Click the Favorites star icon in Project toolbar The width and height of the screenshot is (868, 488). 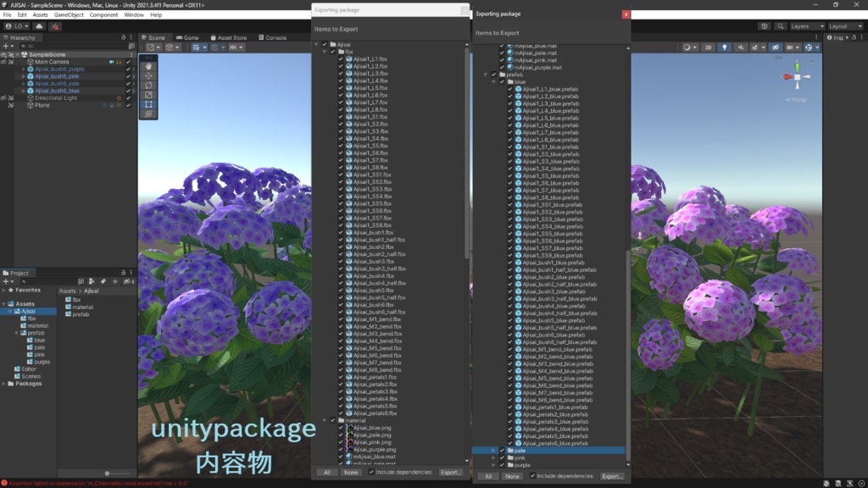coord(115,281)
